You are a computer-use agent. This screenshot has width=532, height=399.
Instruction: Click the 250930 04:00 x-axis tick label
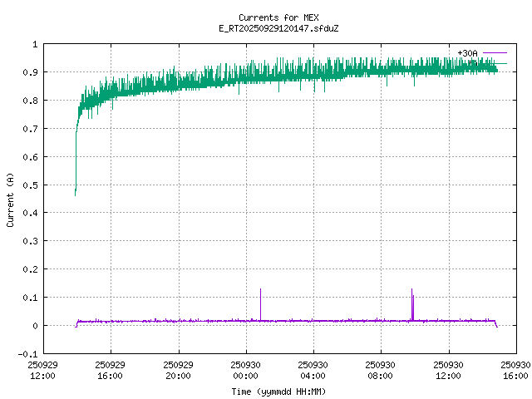(313, 369)
